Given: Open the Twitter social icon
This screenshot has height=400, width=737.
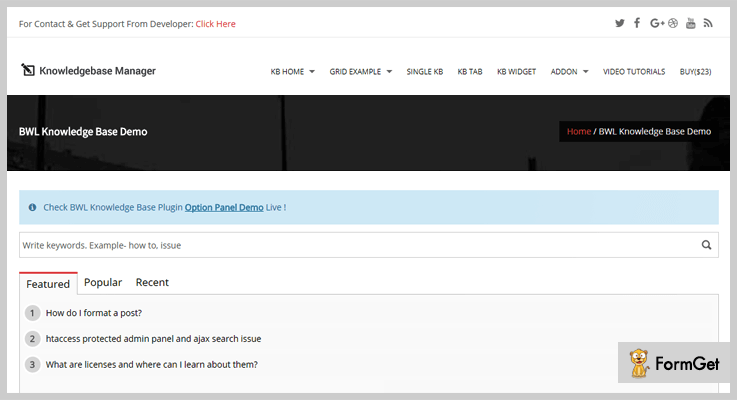Looking at the screenshot, I should (619, 23).
